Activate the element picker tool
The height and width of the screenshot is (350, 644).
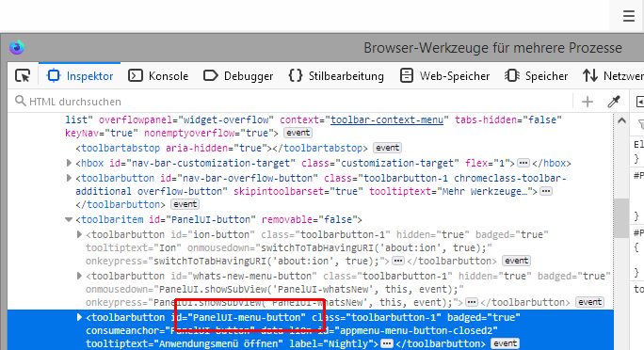pos(23,76)
